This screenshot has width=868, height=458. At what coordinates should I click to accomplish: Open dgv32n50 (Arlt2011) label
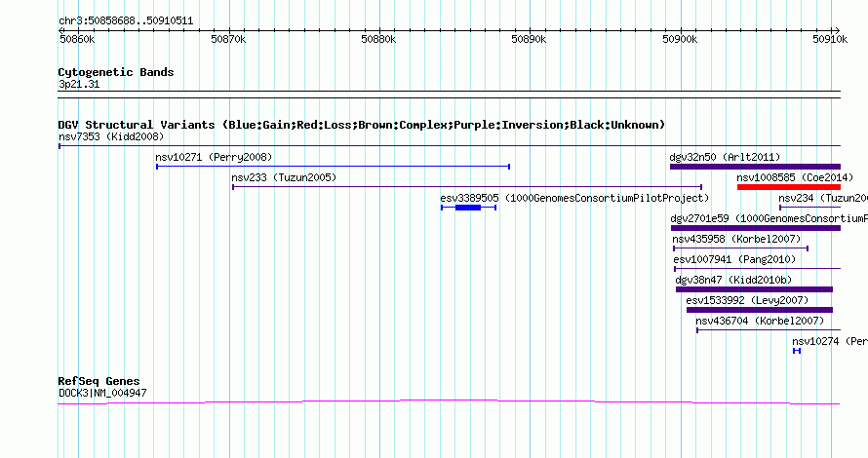(x=725, y=157)
